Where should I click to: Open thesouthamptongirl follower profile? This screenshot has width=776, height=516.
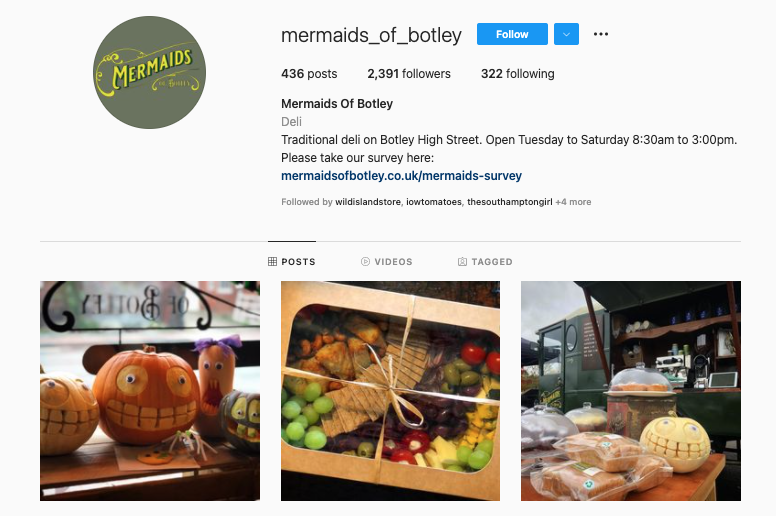[510, 202]
